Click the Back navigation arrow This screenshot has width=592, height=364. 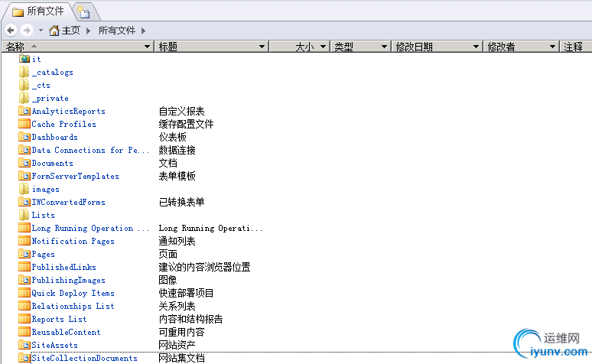11,30
